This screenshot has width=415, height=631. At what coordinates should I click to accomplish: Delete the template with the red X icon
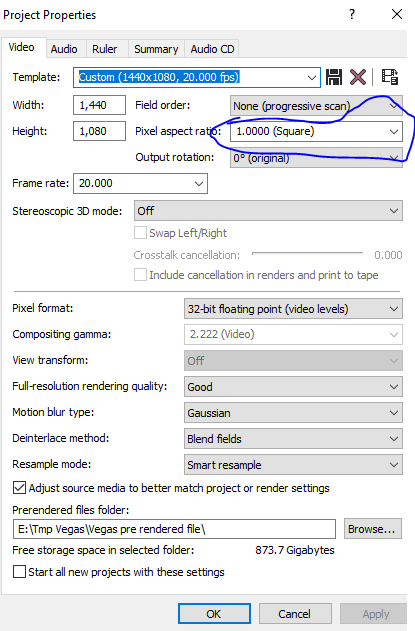click(x=358, y=77)
